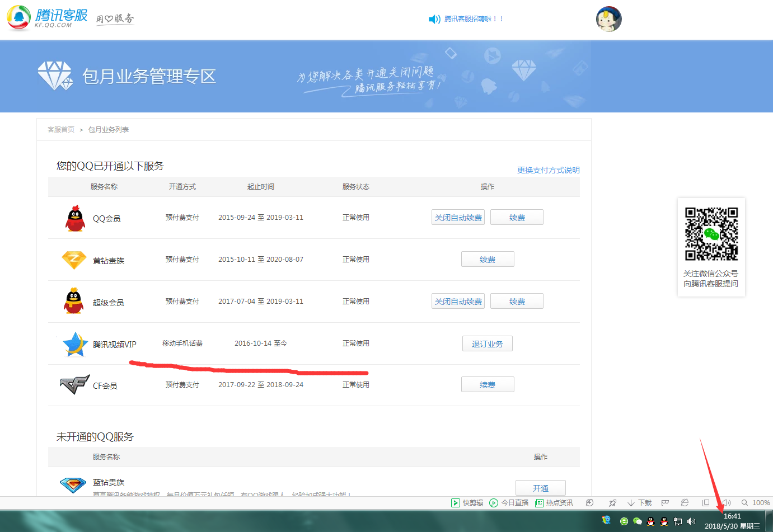Screen dimensions: 773x532
Task: Click the WeChat QR code image
Action: click(711, 234)
